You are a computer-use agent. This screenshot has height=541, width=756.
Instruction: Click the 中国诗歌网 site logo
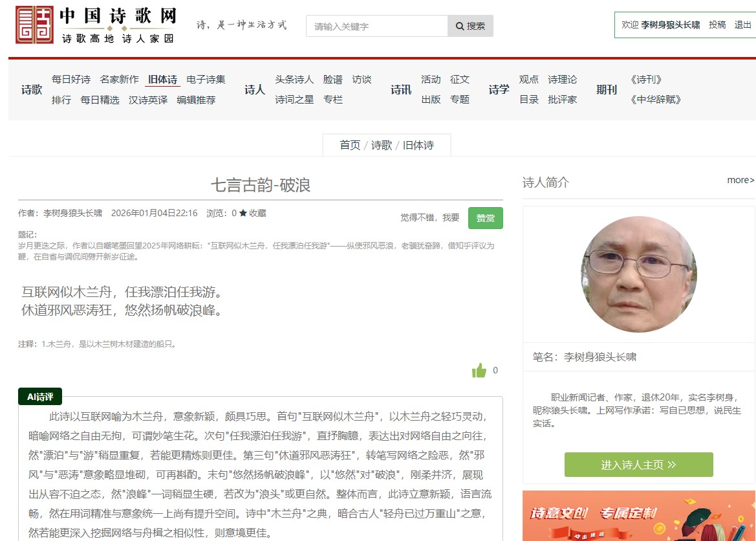click(x=96, y=25)
